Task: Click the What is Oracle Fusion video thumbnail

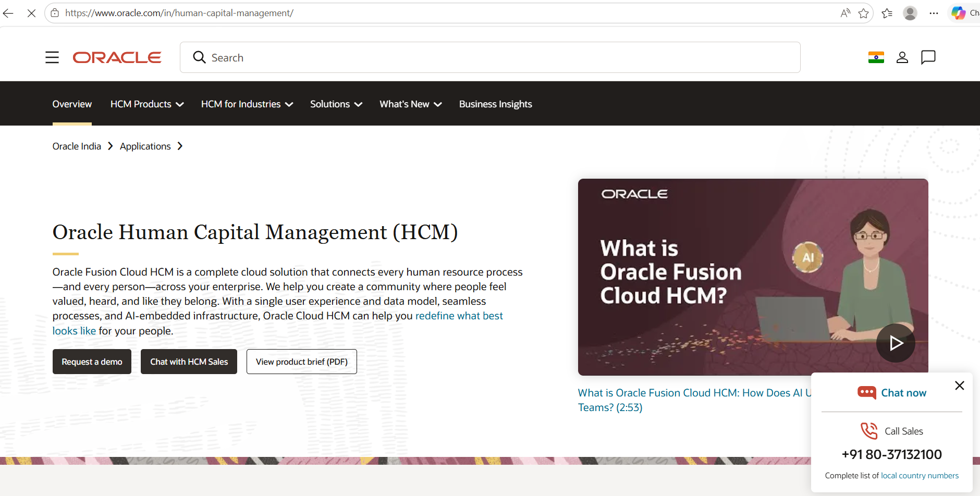Action: coord(753,277)
